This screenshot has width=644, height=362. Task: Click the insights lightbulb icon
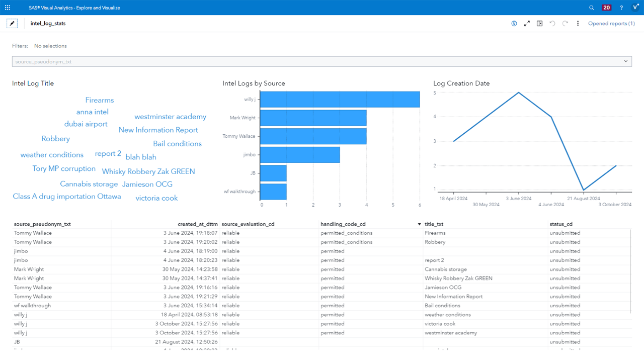[514, 23]
